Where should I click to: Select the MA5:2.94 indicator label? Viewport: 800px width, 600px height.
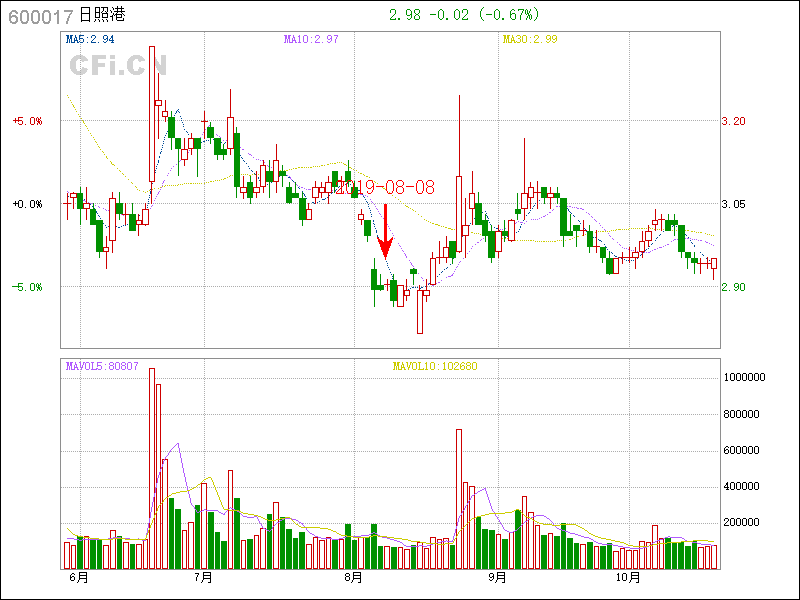click(x=90, y=40)
